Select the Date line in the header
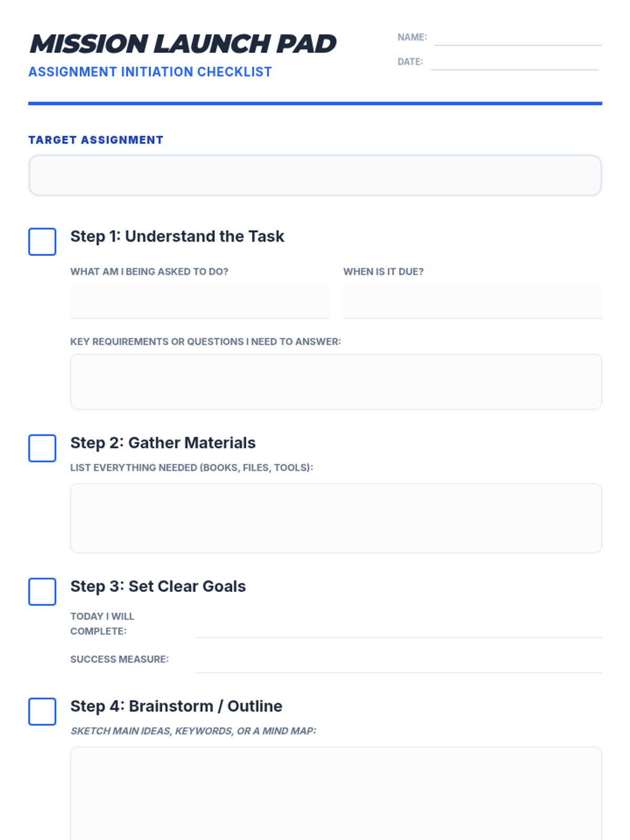 514,62
